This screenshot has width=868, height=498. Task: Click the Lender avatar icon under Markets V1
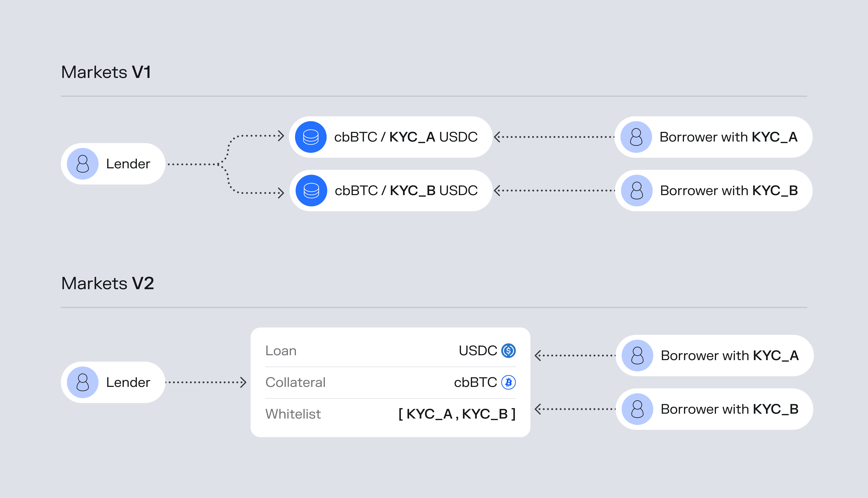tap(83, 164)
